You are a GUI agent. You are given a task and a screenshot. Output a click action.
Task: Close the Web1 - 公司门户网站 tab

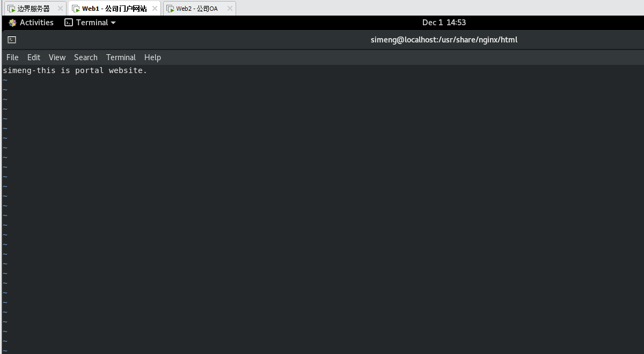155,9
